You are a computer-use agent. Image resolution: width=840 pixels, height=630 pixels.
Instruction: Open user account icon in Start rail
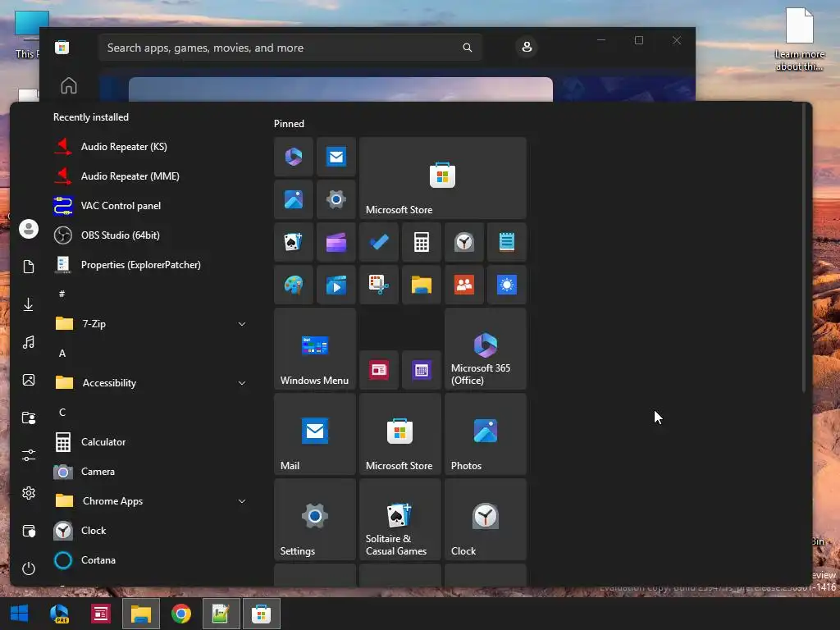tap(29, 229)
